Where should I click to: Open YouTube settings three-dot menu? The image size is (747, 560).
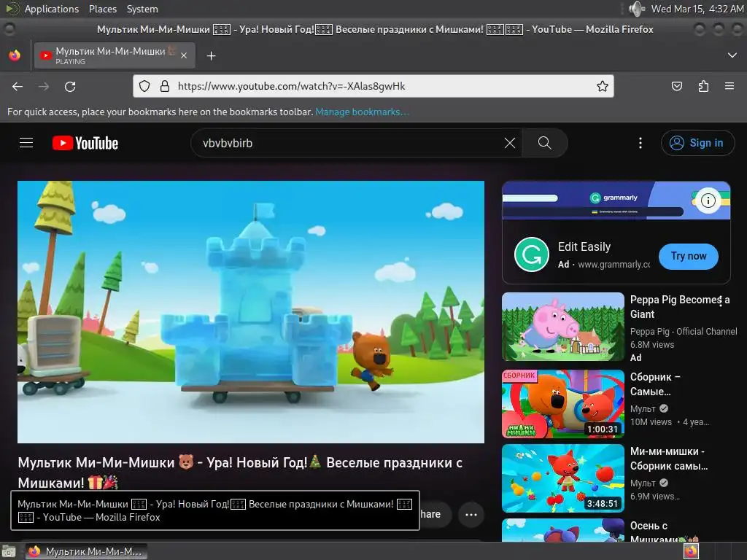[x=640, y=143]
